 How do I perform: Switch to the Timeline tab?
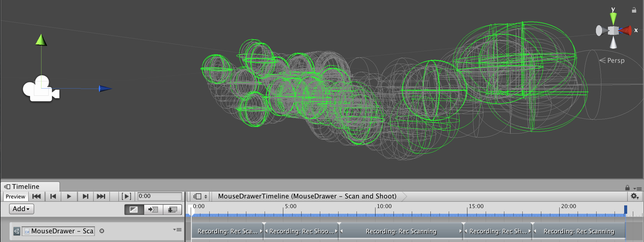point(30,186)
